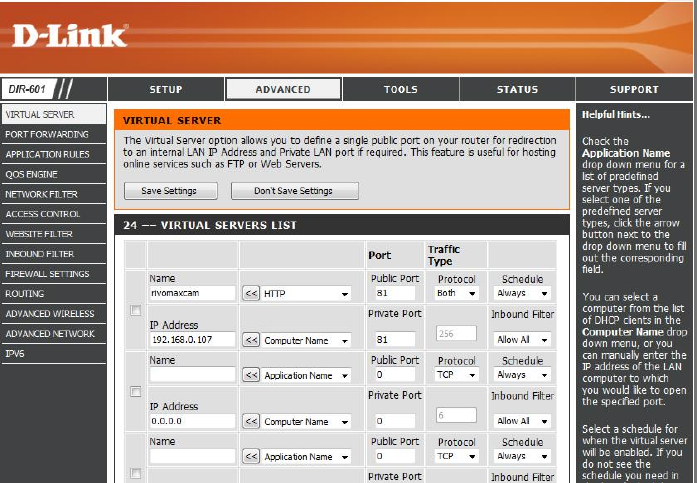The height and width of the screenshot is (483, 697).
Task: Open Access Control page
Action: [53, 214]
